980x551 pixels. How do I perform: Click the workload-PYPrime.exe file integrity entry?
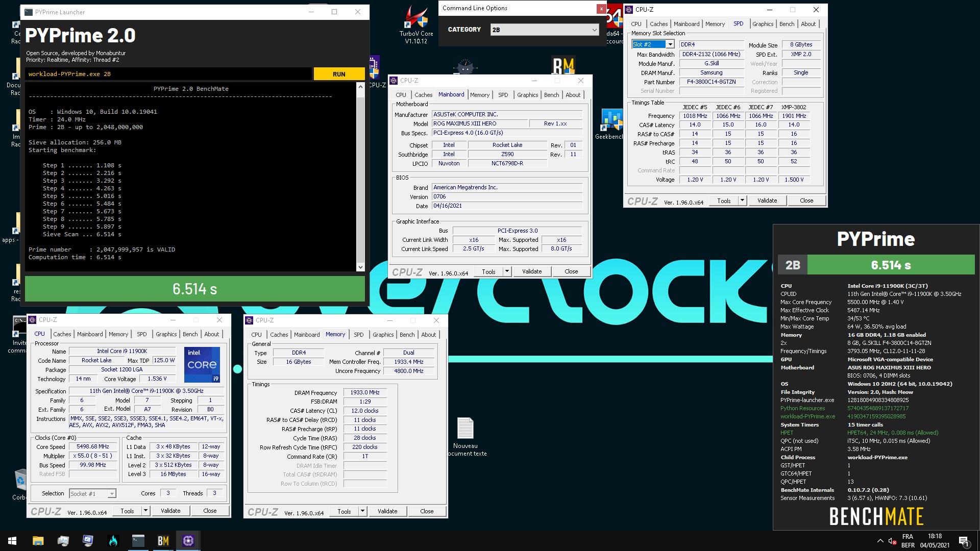pyautogui.click(x=807, y=416)
